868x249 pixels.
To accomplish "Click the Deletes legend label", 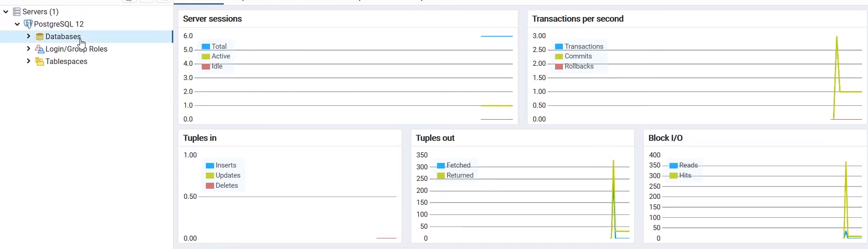I will [227, 185].
